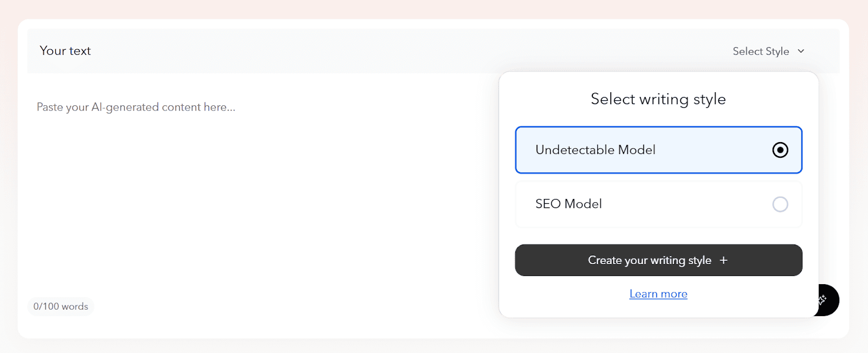Click the Undetectable Model label text
This screenshot has height=353, width=868.
[595, 150]
